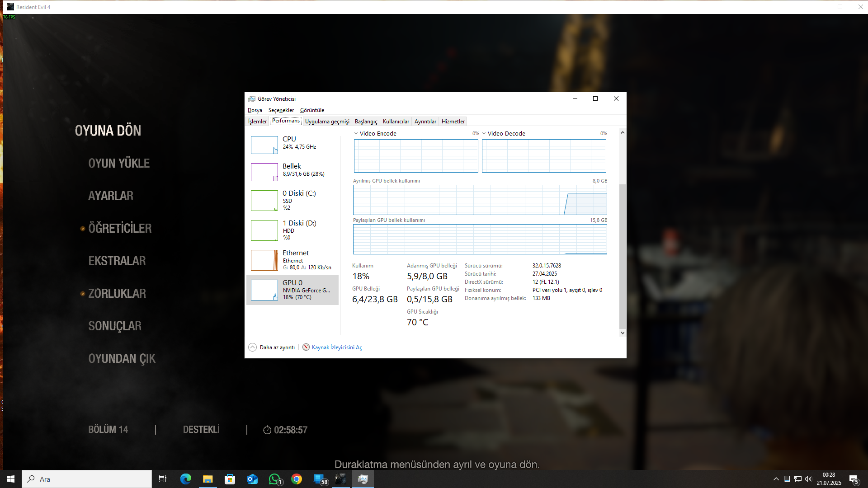Viewport: 868px width, 488px height.
Task: Select the Bellek performance item
Action: pyautogui.click(x=292, y=172)
